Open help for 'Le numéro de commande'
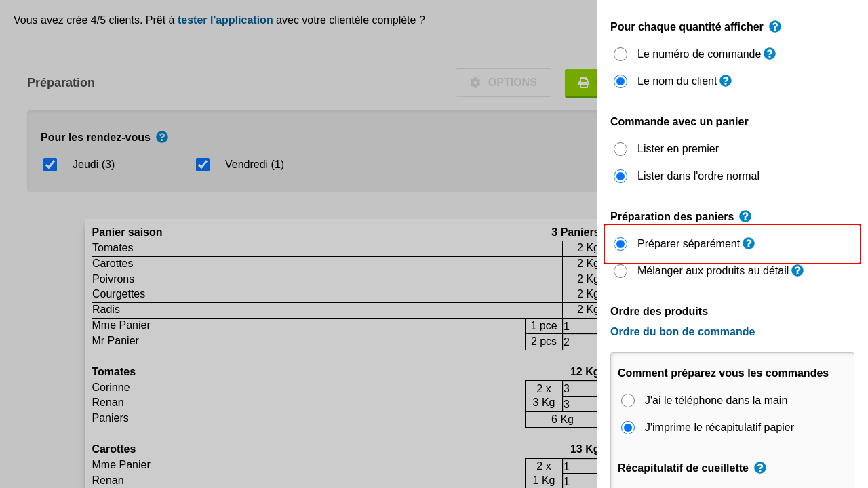 [x=770, y=54]
